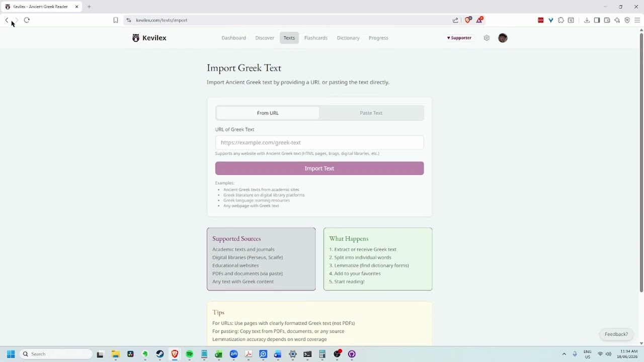This screenshot has width=644, height=362.
Task: Open the Dictionary page
Action: 348,38
